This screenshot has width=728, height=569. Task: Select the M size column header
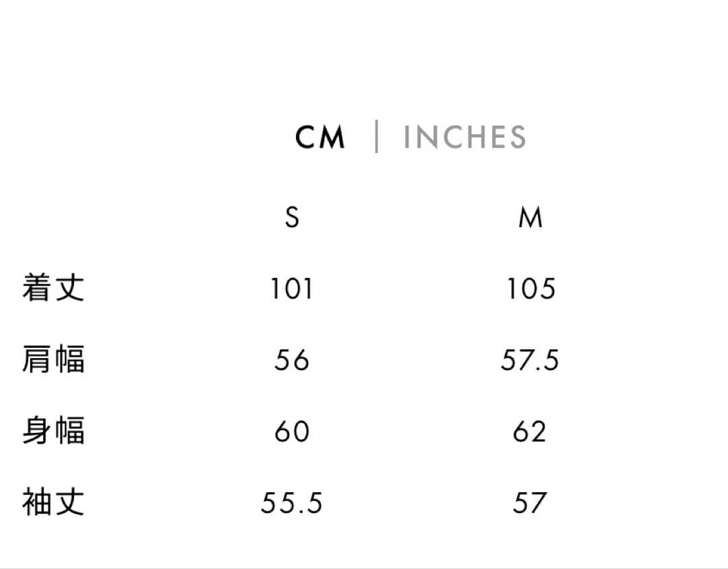530,218
